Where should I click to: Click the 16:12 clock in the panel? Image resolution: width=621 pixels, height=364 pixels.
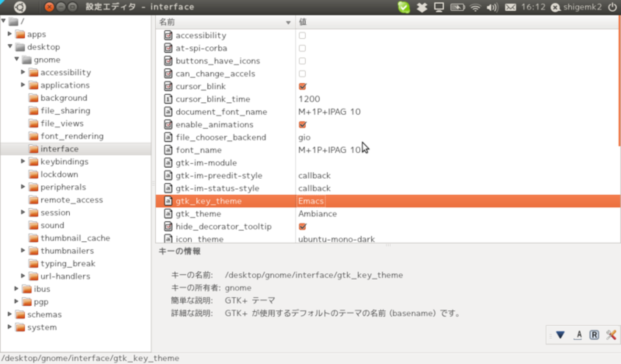coord(533,7)
